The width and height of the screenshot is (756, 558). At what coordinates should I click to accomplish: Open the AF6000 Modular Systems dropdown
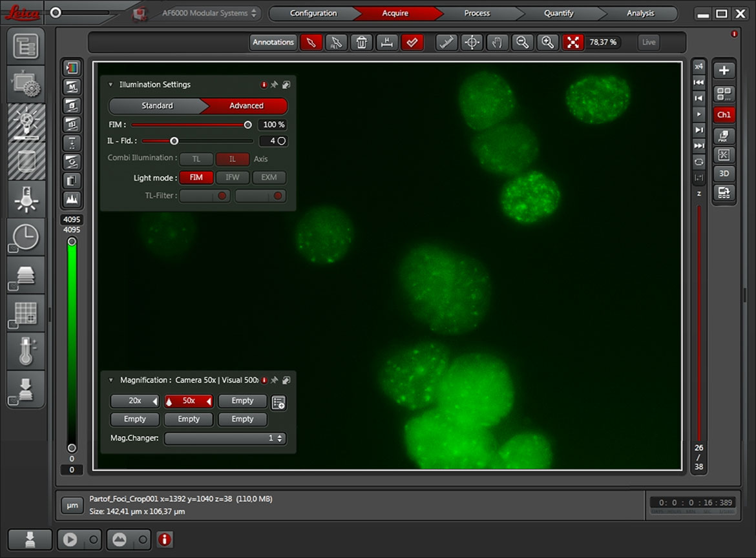205,13
